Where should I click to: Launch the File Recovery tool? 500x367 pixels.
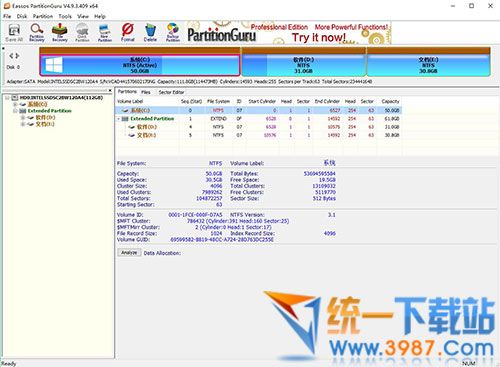pyautogui.click(x=60, y=32)
